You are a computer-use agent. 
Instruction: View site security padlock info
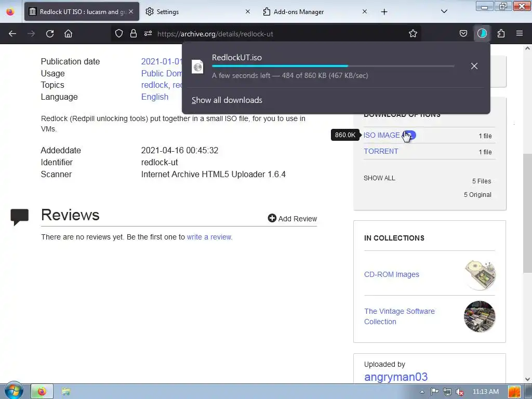pyautogui.click(x=134, y=33)
